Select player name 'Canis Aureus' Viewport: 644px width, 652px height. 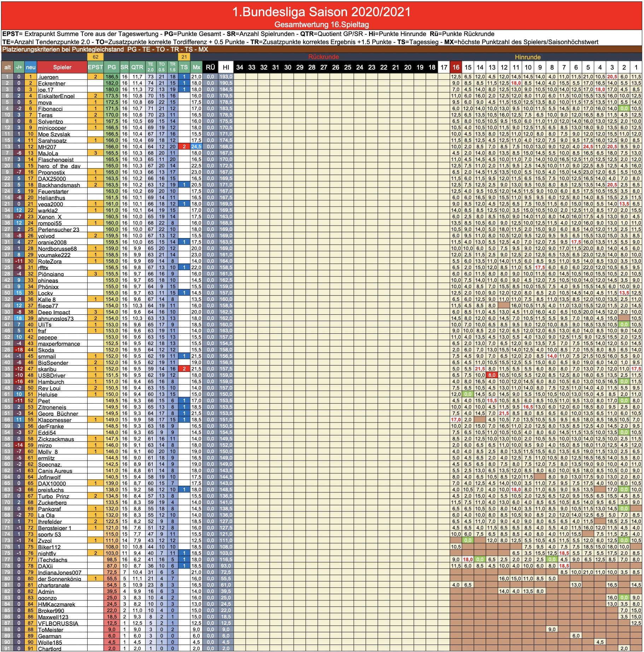tap(55, 471)
